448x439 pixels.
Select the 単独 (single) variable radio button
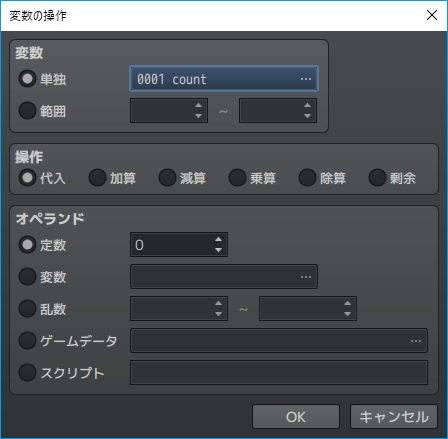[x=27, y=79]
